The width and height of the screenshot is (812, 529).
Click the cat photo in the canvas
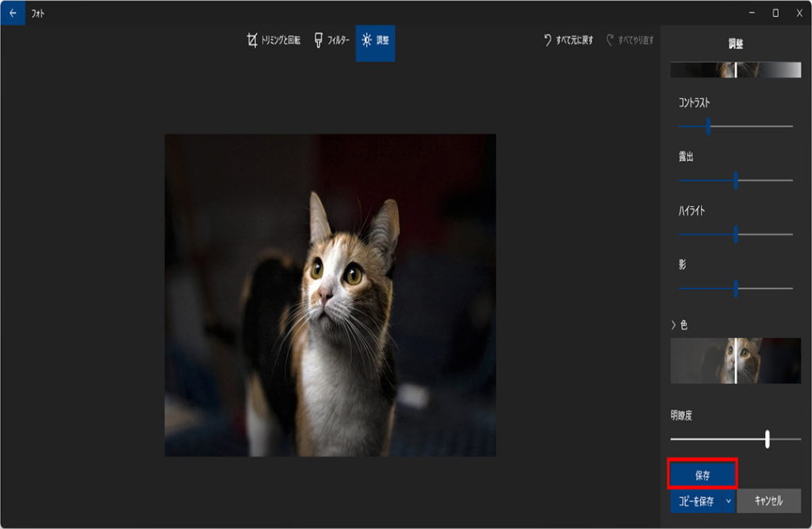point(330,295)
